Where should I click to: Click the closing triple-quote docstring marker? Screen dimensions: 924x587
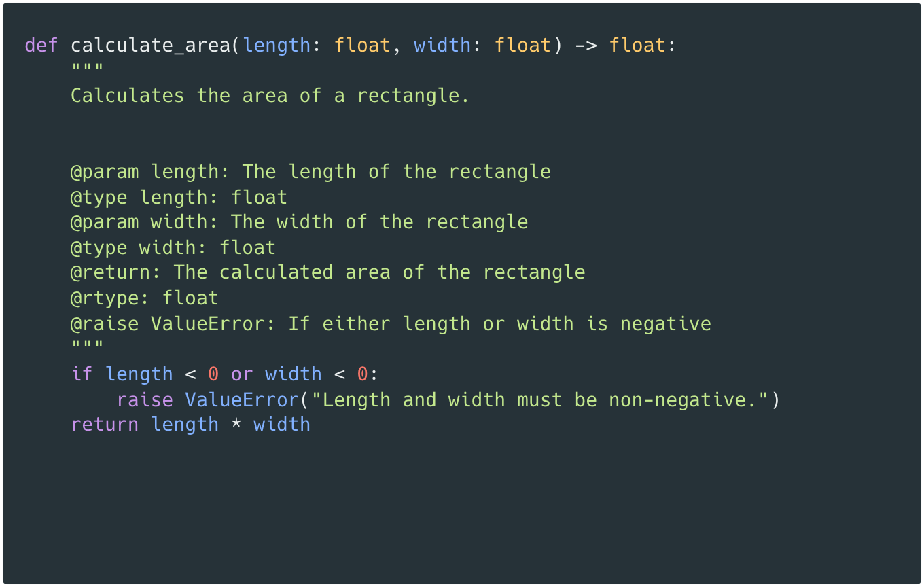(x=87, y=346)
